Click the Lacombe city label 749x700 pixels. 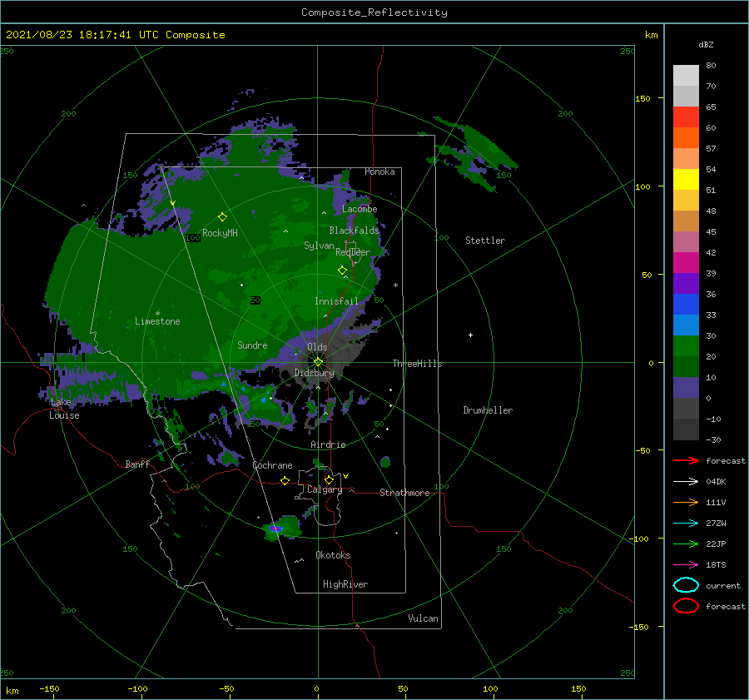(x=360, y=209)
